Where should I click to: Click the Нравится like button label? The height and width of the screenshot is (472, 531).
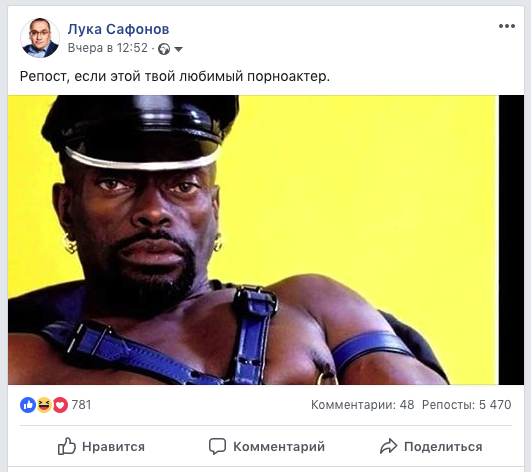(113, 447)
